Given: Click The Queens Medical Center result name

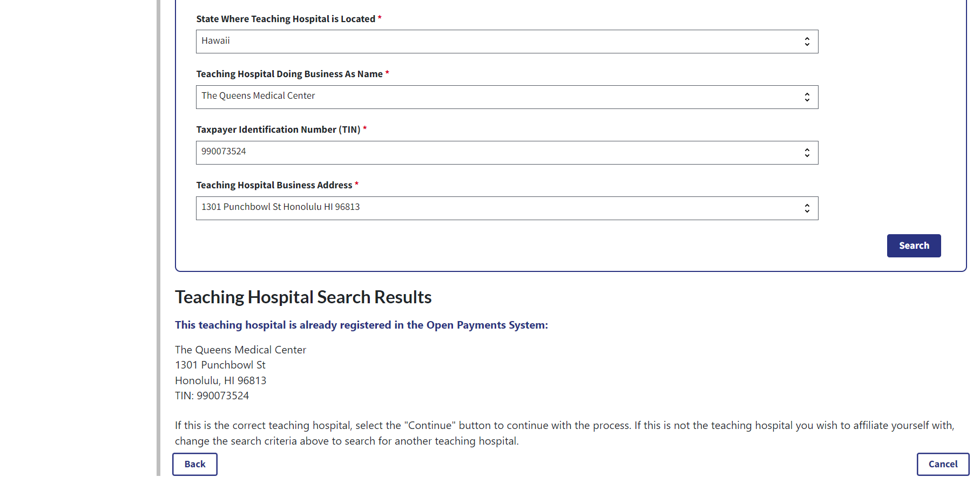Looking at the screenshot, I should [x=240, y=350].
